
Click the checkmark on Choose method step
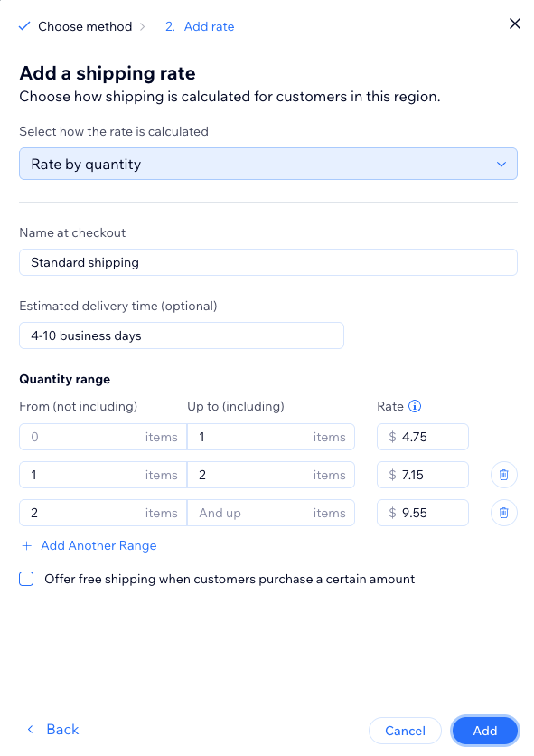[x=24, y=26]
